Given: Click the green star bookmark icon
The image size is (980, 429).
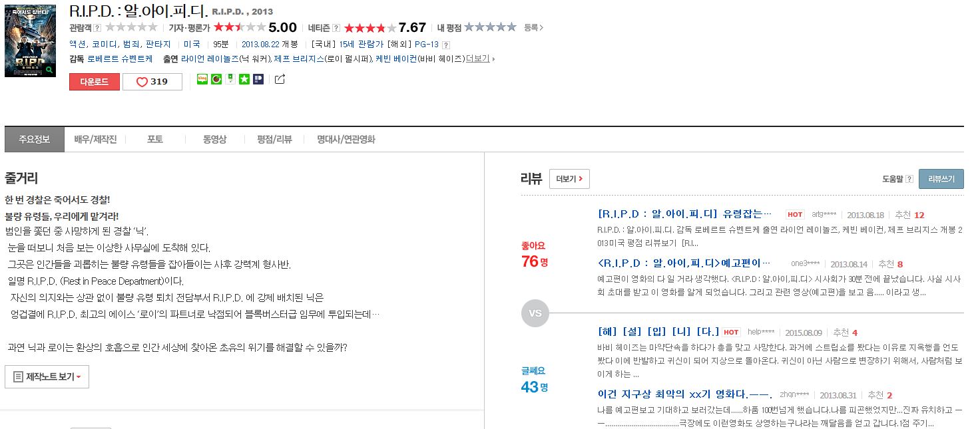Looking at the screenshot, I should tap(244, 79).
